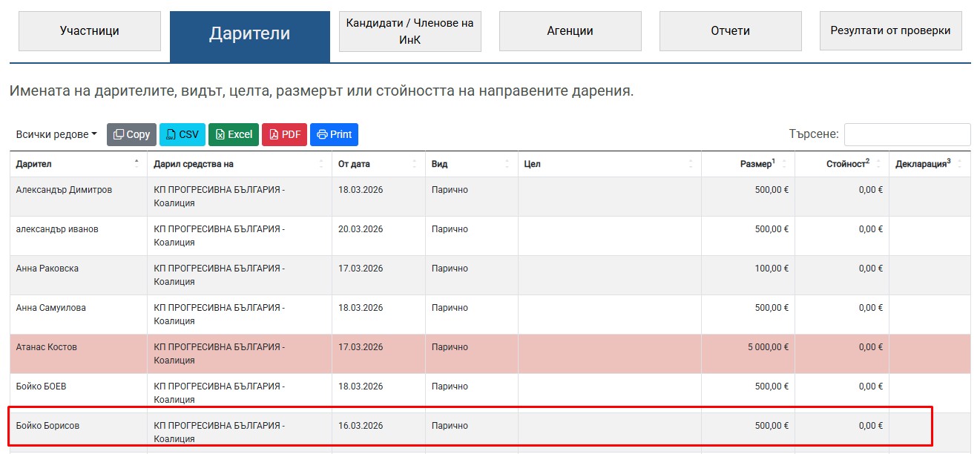
Task: Go to the Отчети tab
Action: (730, 31)
